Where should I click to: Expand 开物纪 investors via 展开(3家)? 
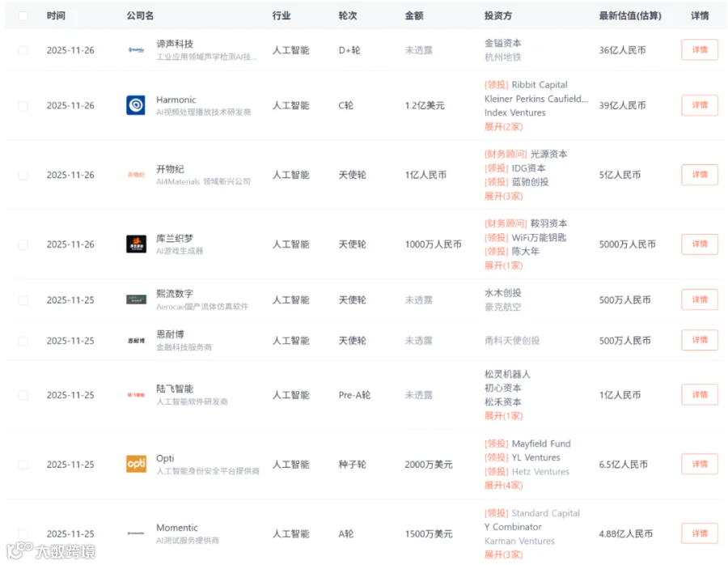point(503,196)
